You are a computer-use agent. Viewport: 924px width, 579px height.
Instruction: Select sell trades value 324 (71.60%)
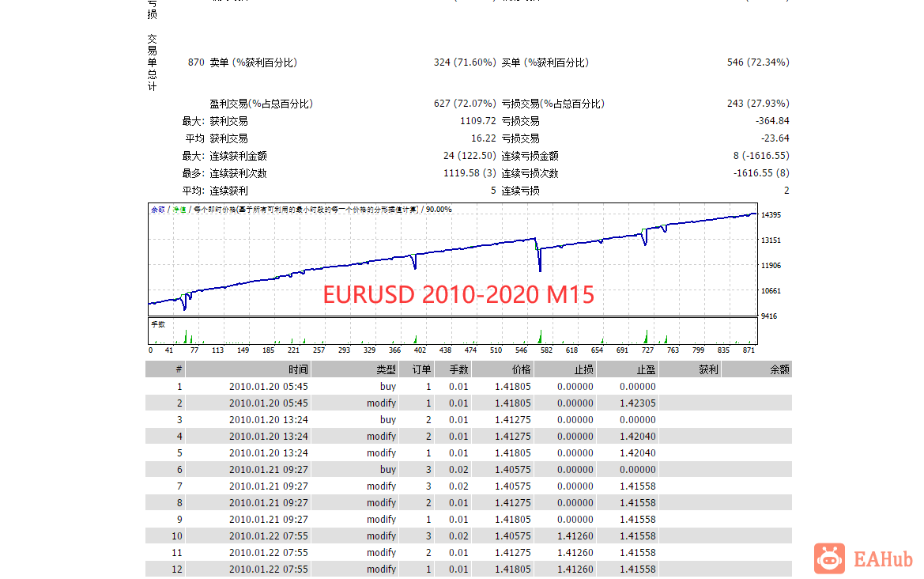click(465, 62)
